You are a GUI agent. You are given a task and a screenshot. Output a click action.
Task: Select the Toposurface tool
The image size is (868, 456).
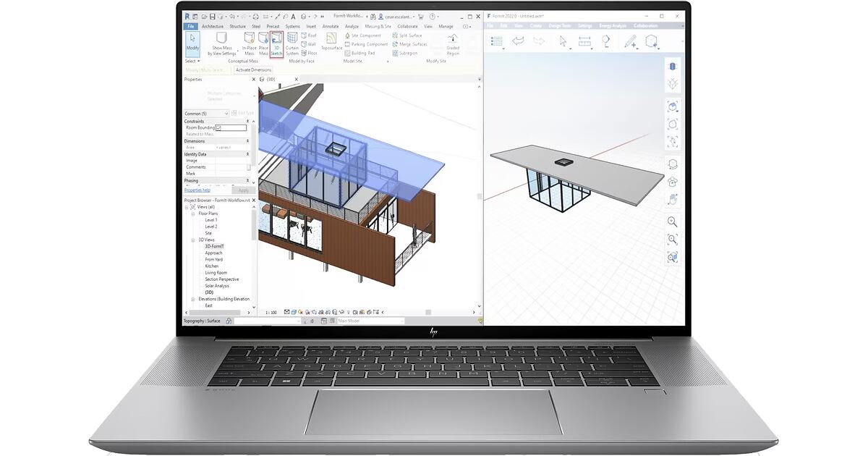pos(331,42)
